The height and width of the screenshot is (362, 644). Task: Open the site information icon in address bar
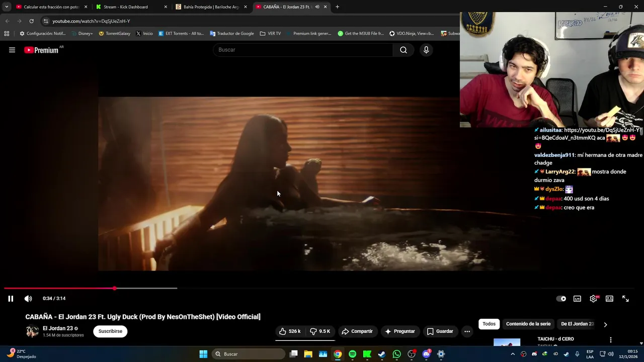pyautogui.click(x=46, y=21)
